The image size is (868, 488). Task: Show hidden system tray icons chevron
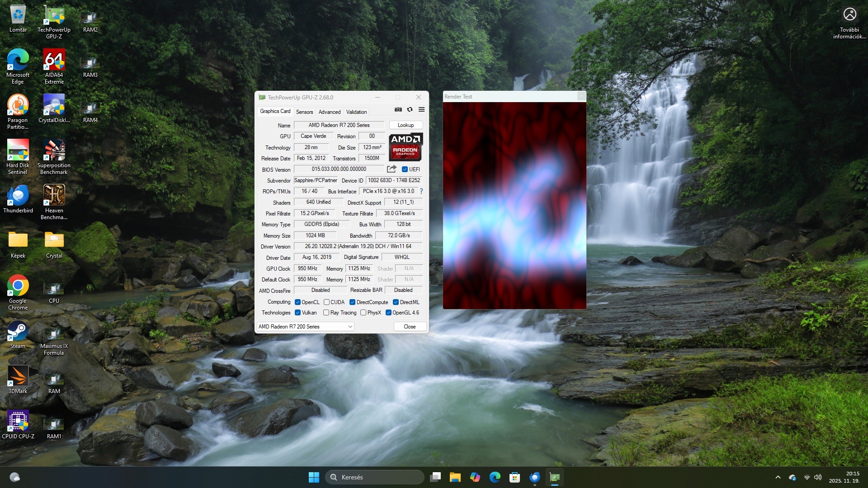click(778, 477)
